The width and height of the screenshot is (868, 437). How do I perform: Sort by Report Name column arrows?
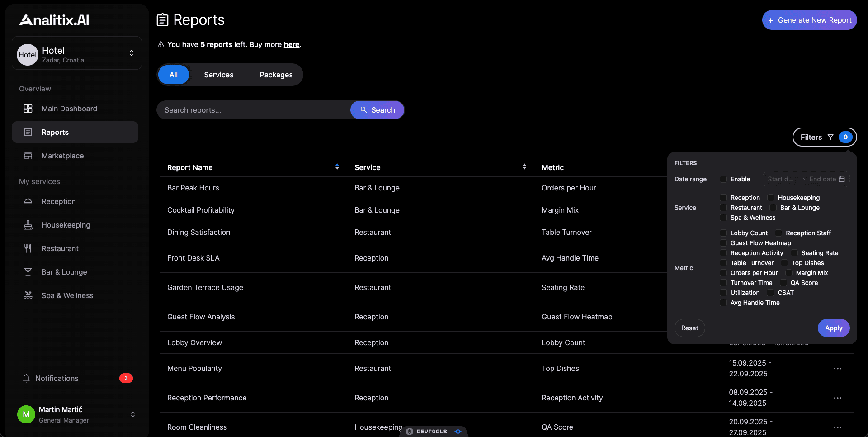click(337, 167)
